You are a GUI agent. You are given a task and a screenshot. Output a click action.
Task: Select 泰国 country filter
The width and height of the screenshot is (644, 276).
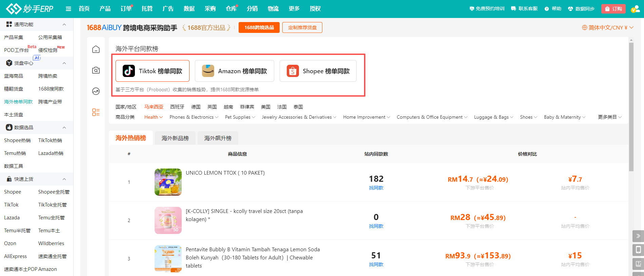[x=298, y=107]
